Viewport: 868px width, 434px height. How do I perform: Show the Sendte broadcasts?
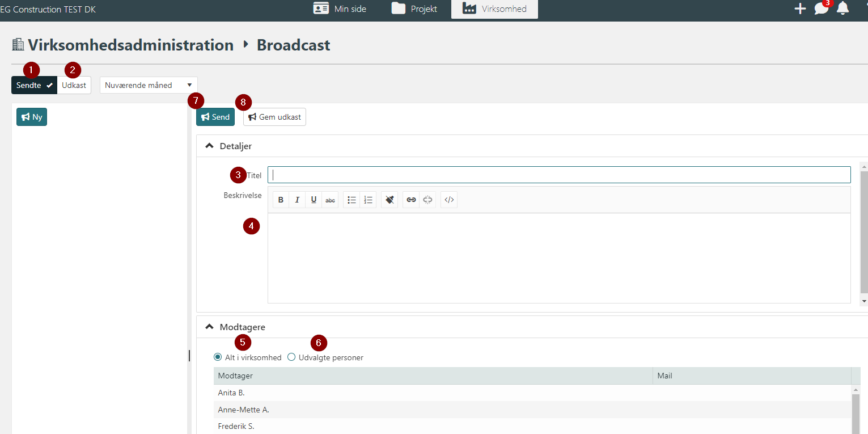coord(34,86)
